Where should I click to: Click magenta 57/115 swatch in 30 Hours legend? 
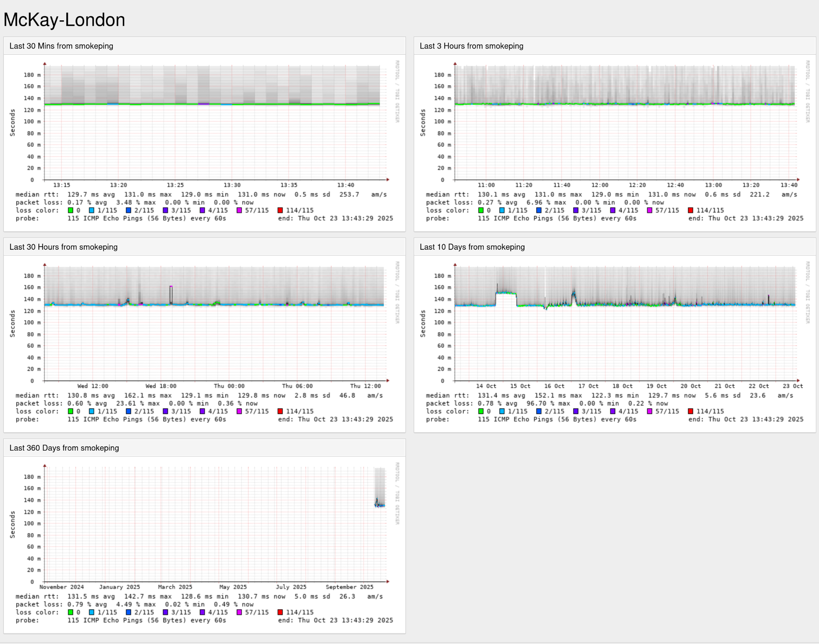[x=239, y=411]
